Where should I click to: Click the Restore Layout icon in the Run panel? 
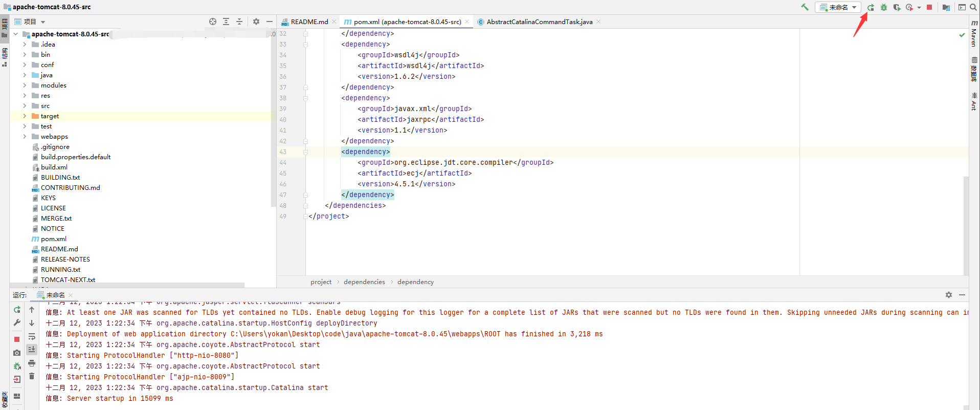(17, 396)
